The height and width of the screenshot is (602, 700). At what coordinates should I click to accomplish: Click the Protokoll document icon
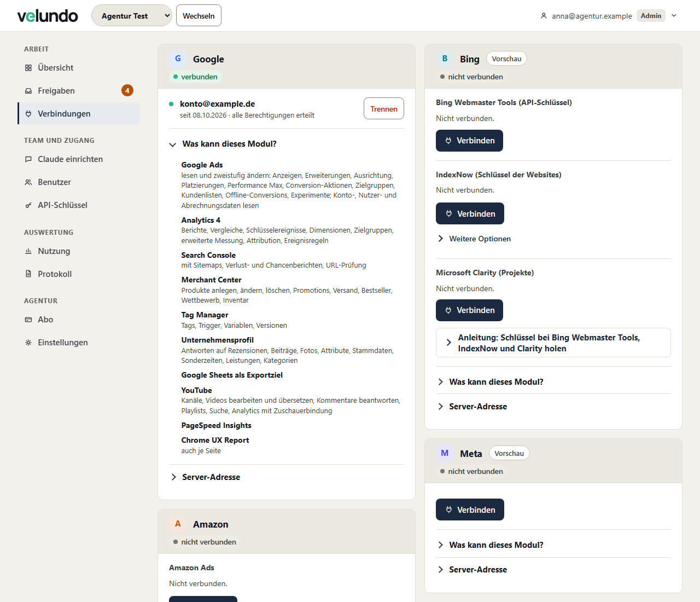click(x=28, y=274)
